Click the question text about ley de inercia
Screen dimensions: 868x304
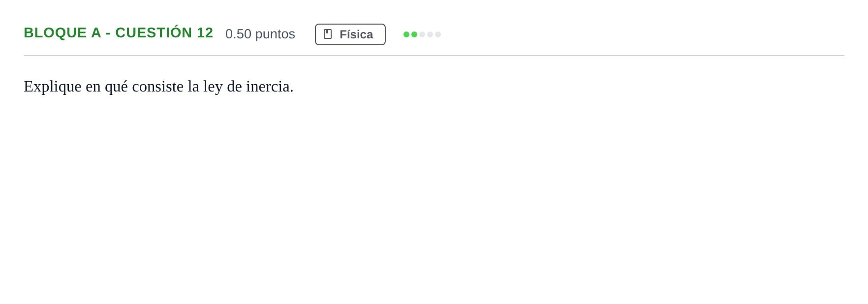[158, 87]
